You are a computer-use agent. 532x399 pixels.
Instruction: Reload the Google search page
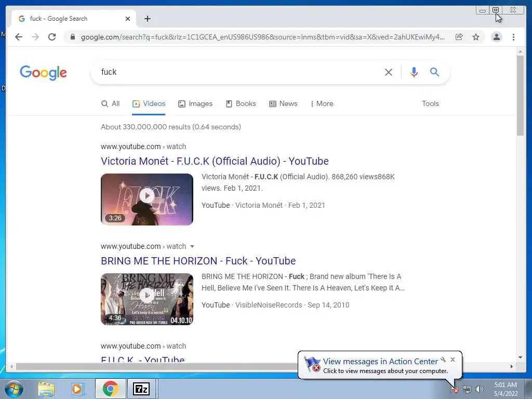point(52,37)
